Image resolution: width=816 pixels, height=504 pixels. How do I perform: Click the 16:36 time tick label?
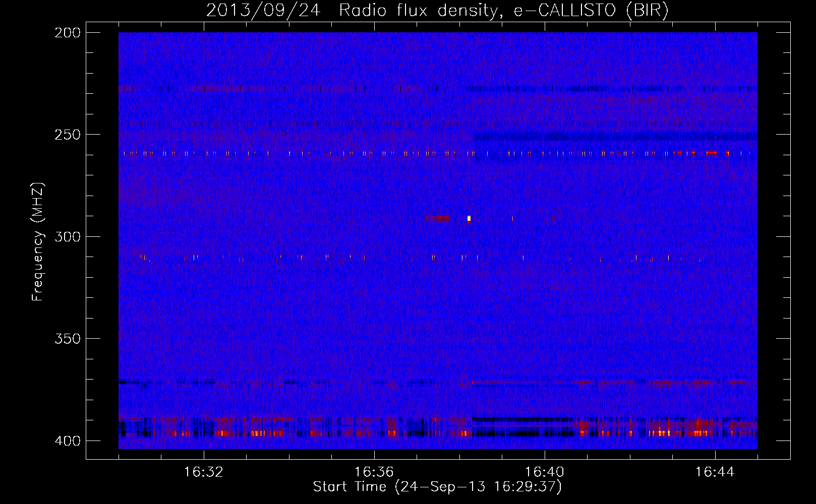[374, 472]
